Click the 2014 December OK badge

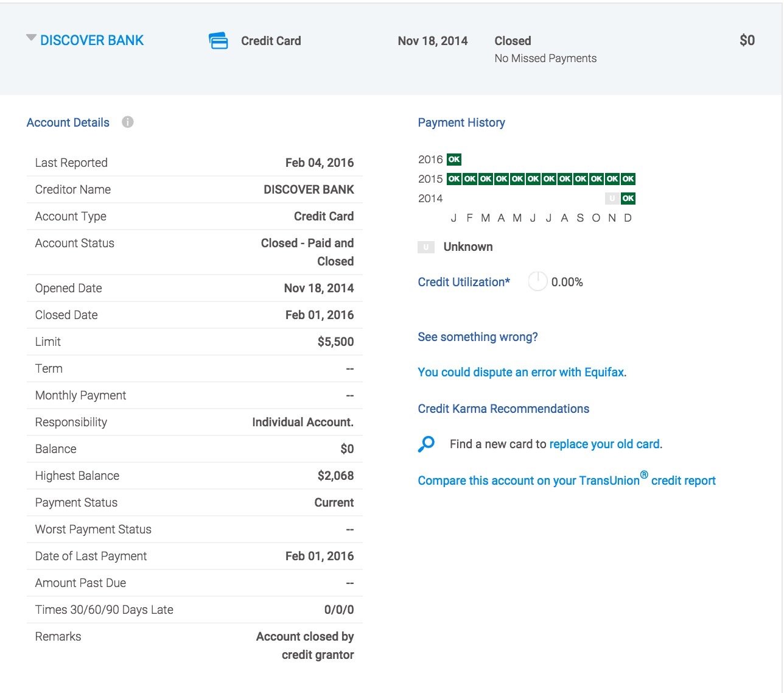[628, 199]
